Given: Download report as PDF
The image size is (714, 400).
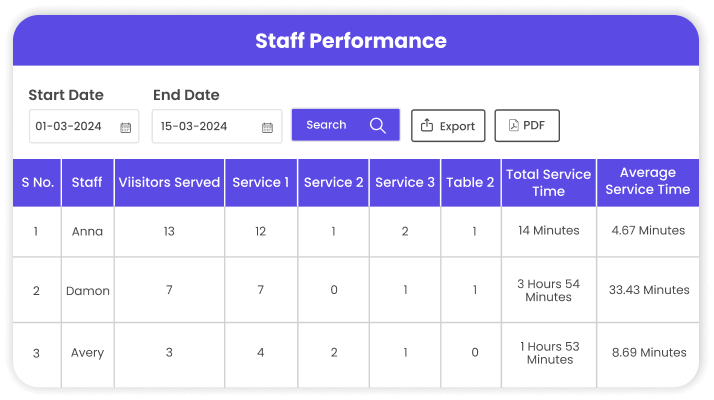Looking at the screenshot, I should tap(527, 126).
